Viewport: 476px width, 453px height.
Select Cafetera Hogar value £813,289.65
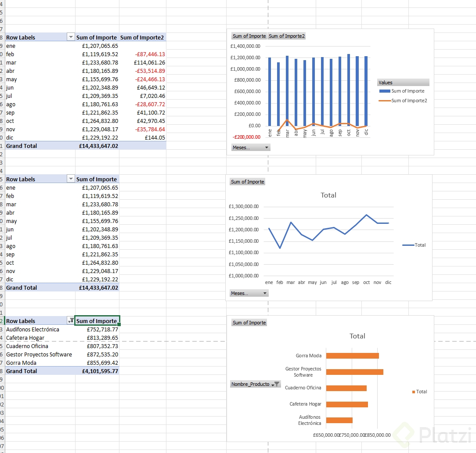click(97, 338)
